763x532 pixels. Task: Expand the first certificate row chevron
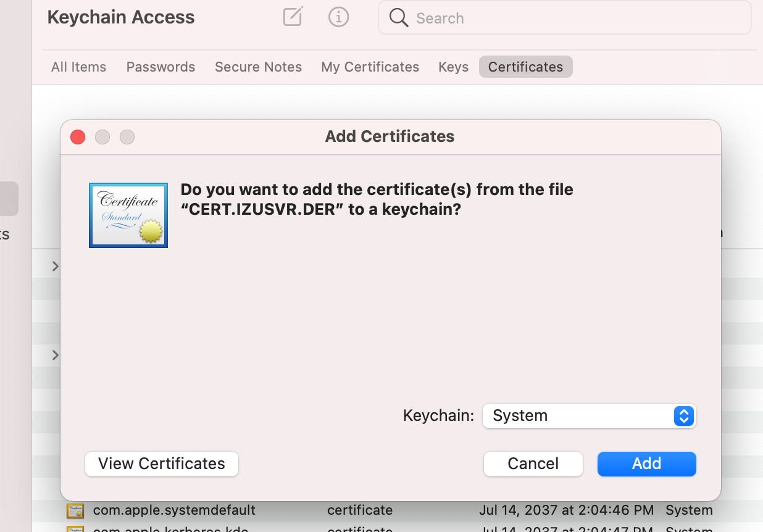[56, 266]
